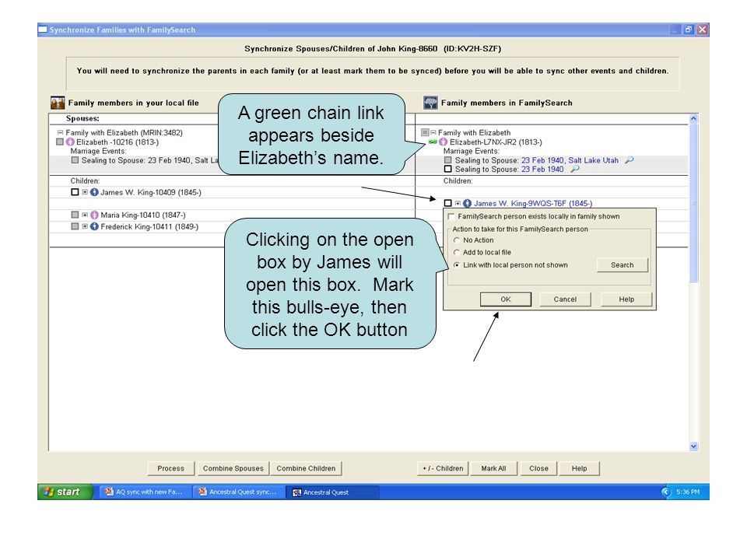
Task: Click female icon of Maria King-10410
Action: [x=94, y=215]
